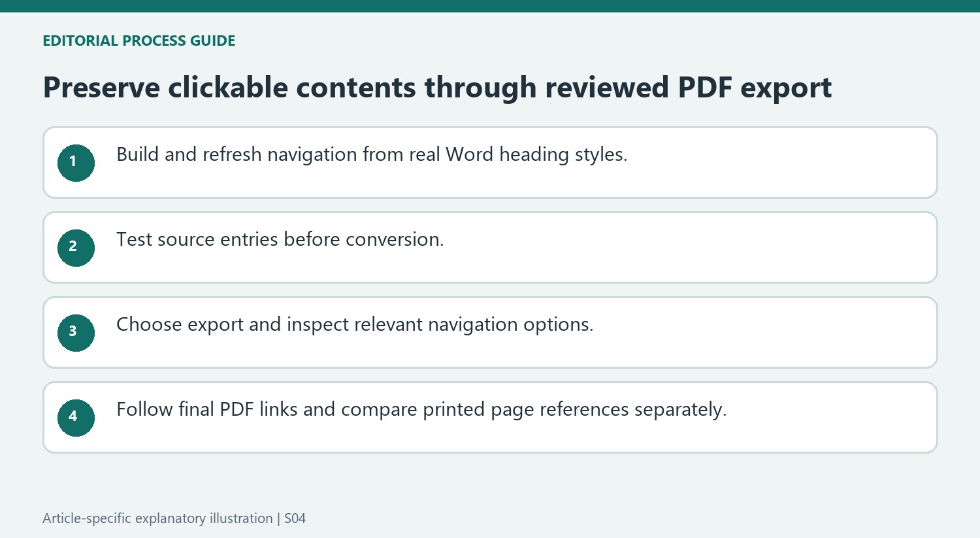Choose the circle badge for step 4
The image size is (980, 538).
[x=76, y=418]
